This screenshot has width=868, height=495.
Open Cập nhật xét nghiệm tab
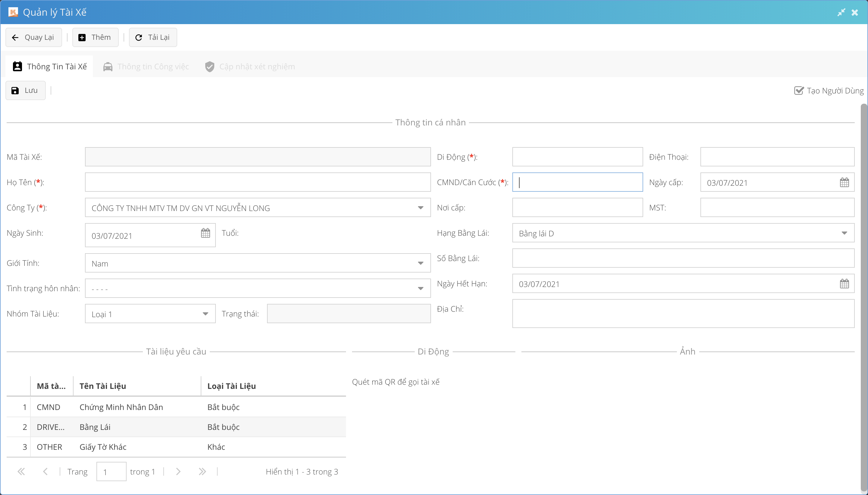250,67
